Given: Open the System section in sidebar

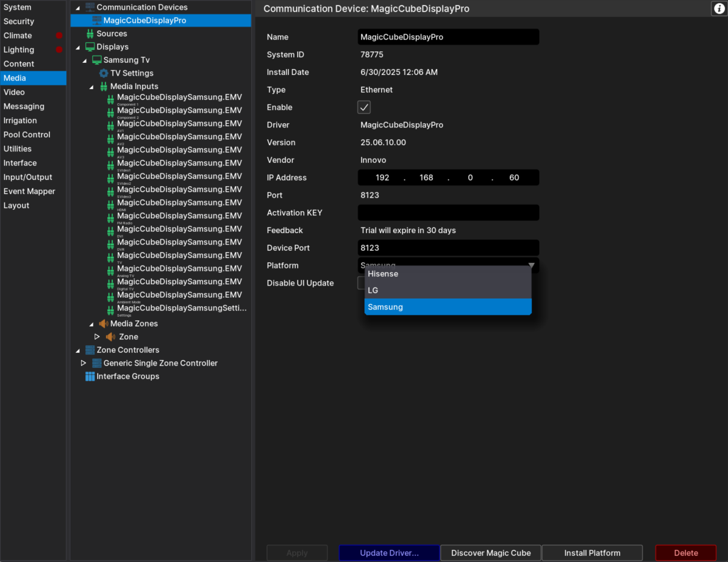Looking at the screenshot, I should [x=34, y=7].
